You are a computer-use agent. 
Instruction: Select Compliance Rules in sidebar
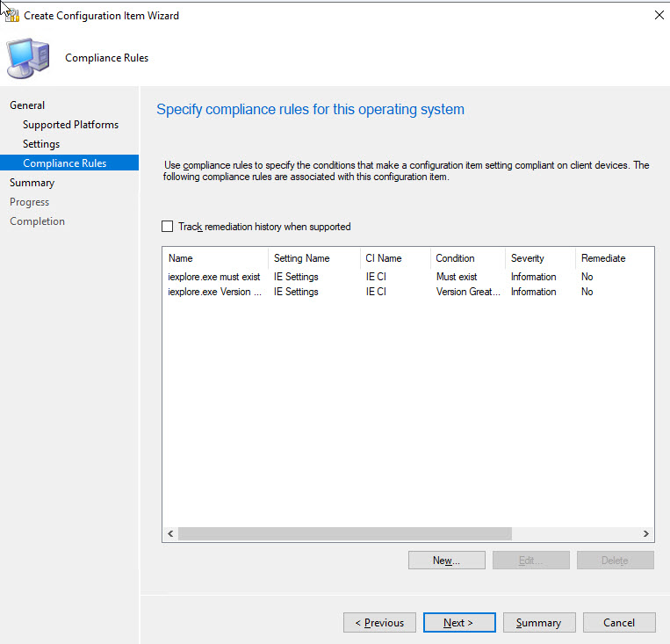(65, 163)
